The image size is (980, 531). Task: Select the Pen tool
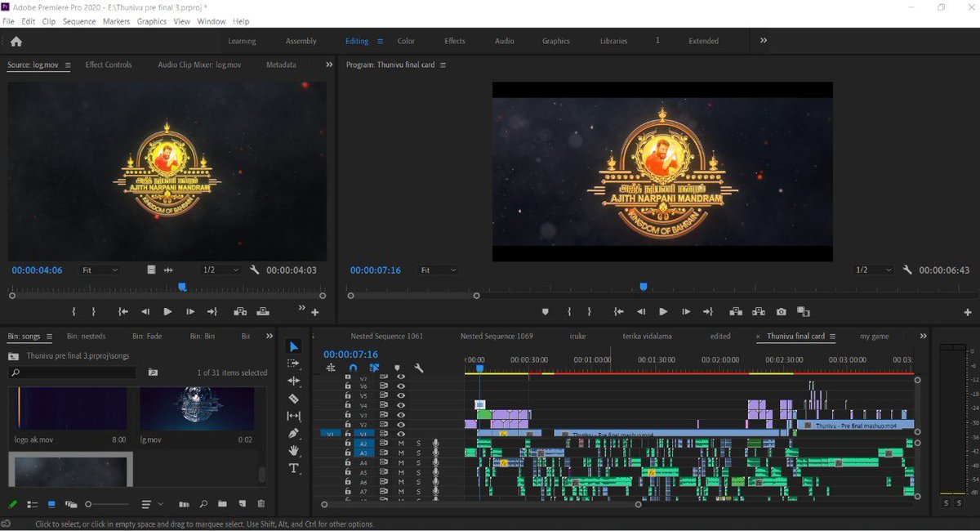[294, 433]
